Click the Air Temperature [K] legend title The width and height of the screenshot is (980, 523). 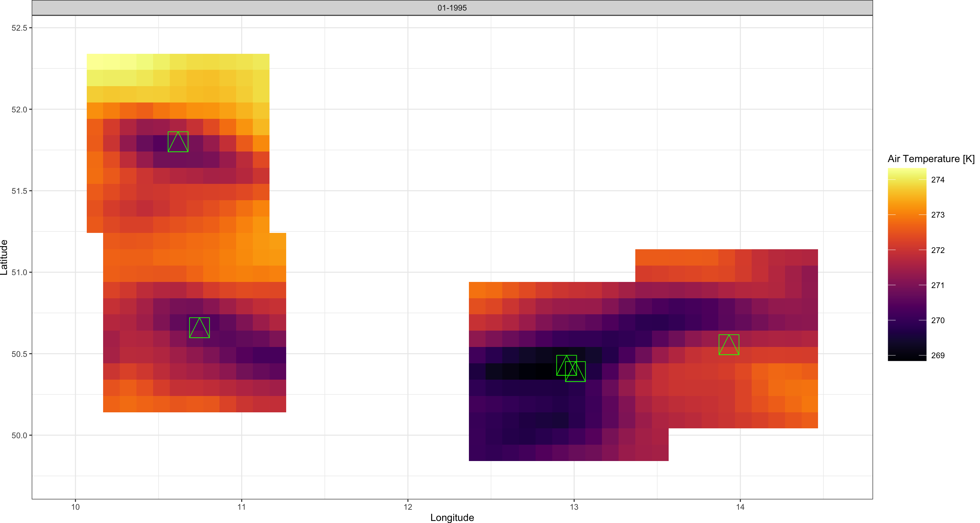[x=931, y=159]
